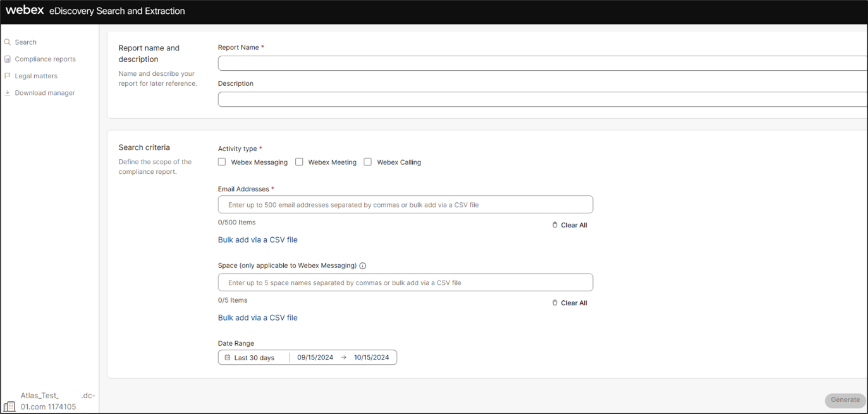Click the Search magnifier icon in sidebar
868x414 pixels.
coord(8,42)
